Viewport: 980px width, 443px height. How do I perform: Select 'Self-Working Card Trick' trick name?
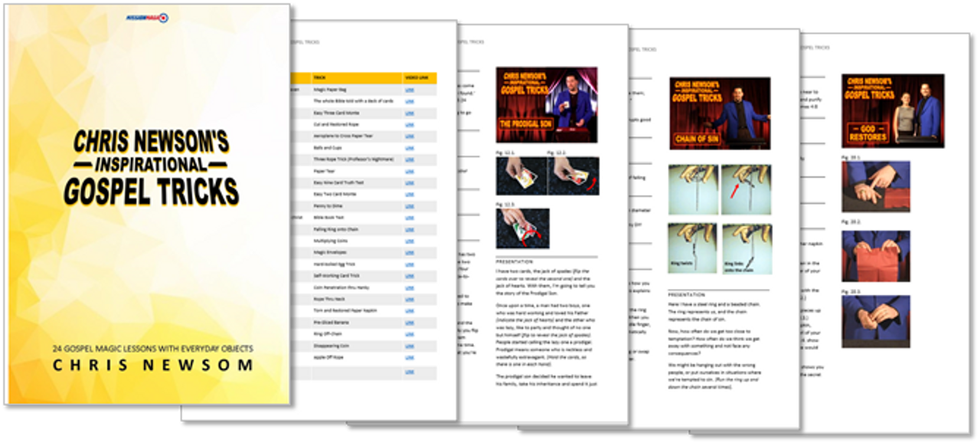pyautogui.click(x=336, y=276)
